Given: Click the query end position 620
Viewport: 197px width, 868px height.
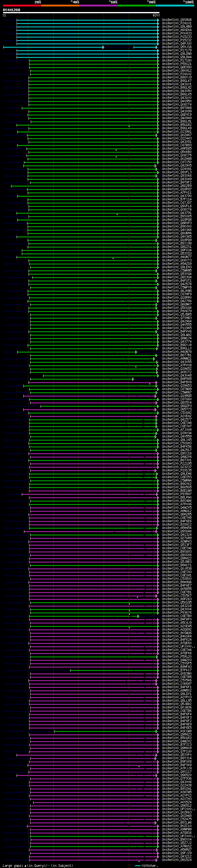Looking at the screenshot, I should pos(155,15).
